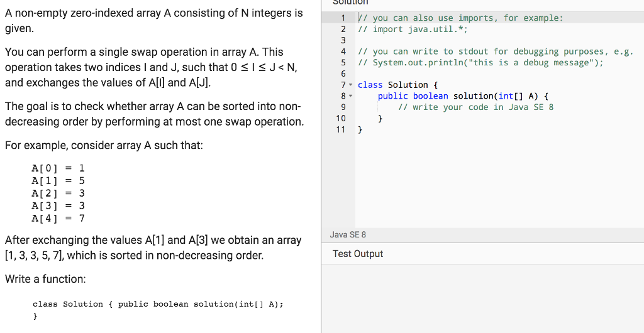Click the public boolean solution line
Screen dimensions: 644x333
[x=463, y=96]
